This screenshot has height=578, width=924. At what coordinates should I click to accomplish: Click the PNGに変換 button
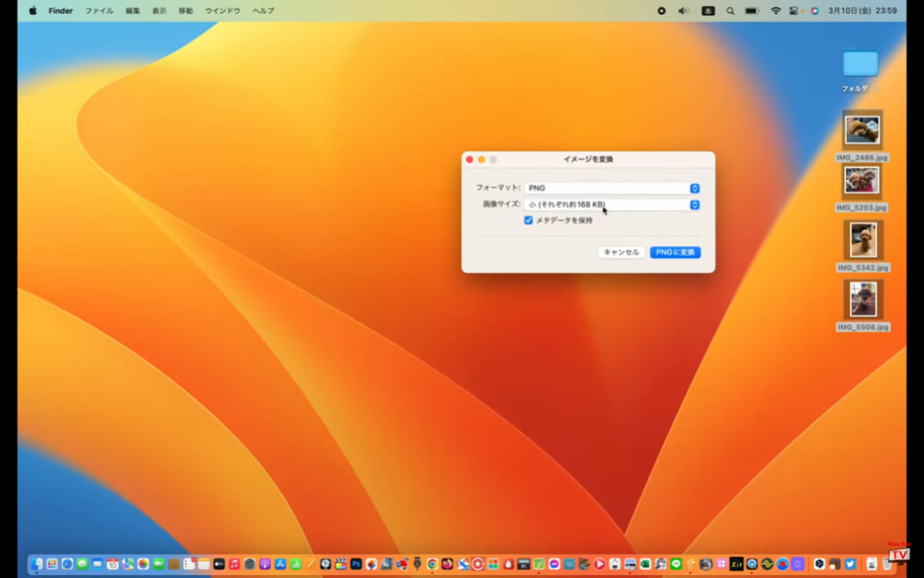click(675, 252)
